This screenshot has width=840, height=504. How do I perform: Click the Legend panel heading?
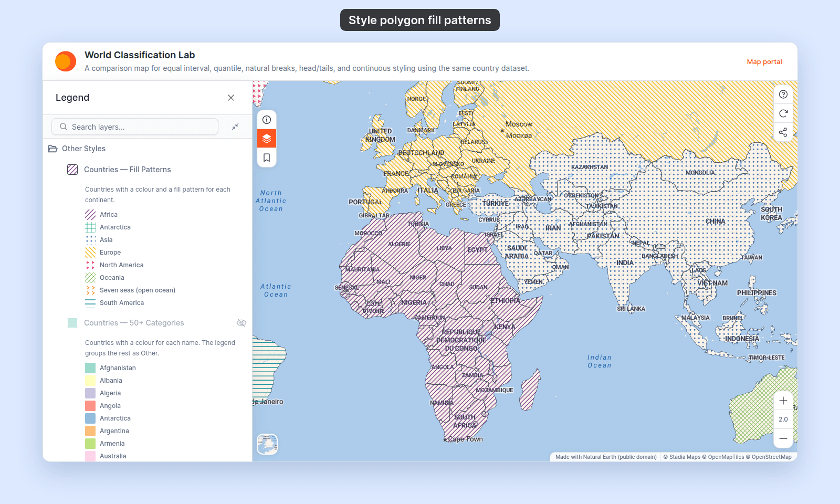click(x=72, y=98)
